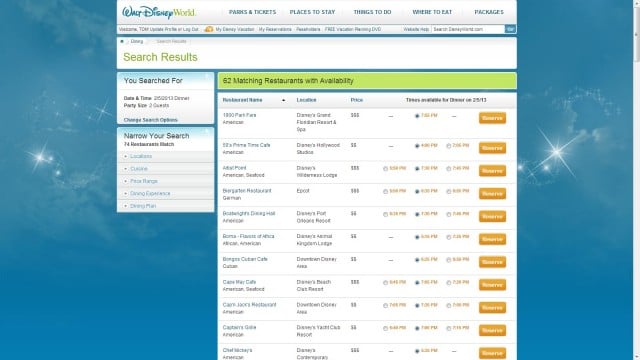Image resolution: width=640 pixels, height=360 pixels.
Task: Open Where to Eat menu
Action: (432, 12)
